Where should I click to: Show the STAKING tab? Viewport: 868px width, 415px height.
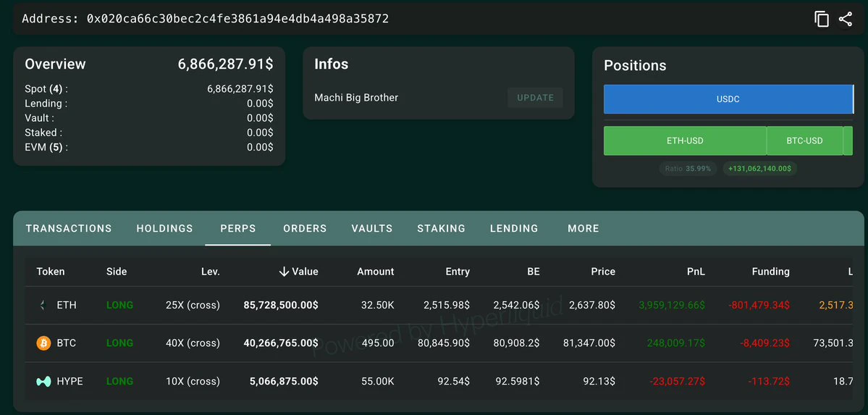pos(441,228)
